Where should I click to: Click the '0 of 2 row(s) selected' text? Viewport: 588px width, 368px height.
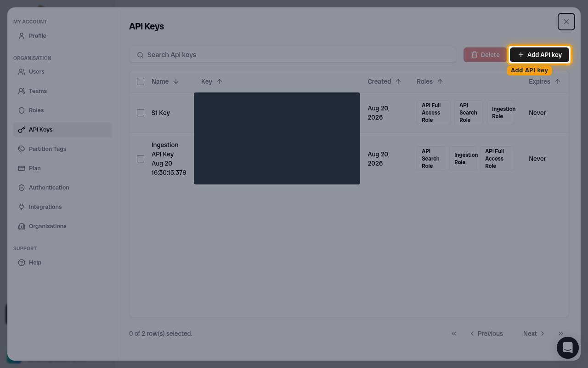[161, 333]
